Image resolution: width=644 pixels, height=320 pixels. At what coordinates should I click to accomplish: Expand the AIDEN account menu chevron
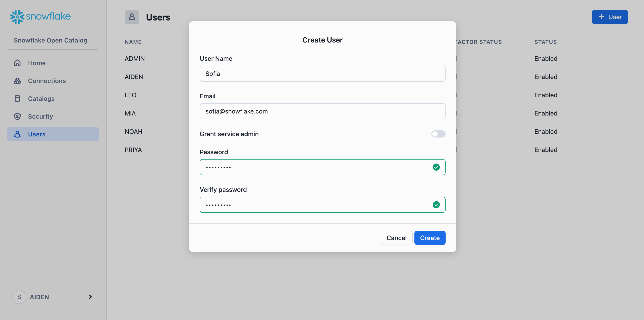tap(90, 297)
